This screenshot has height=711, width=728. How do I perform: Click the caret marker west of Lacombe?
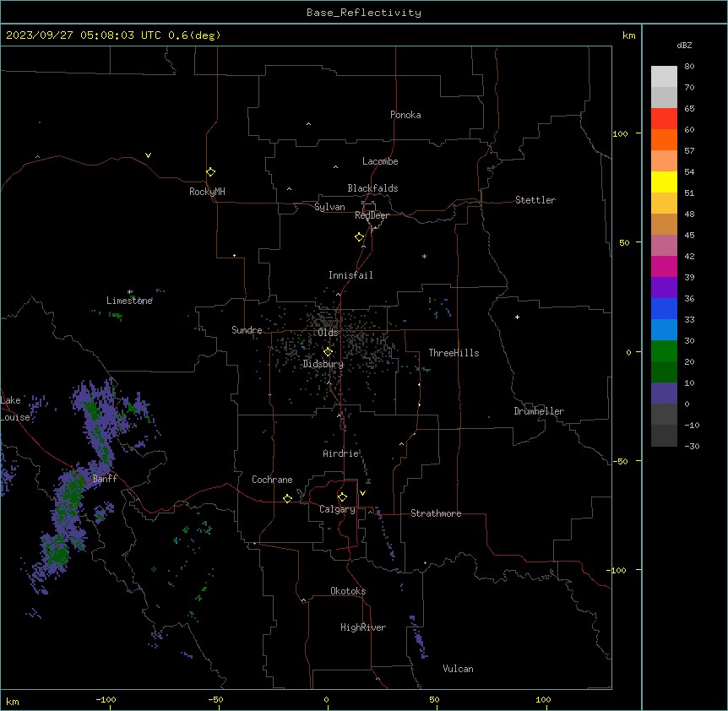[335, 167]
